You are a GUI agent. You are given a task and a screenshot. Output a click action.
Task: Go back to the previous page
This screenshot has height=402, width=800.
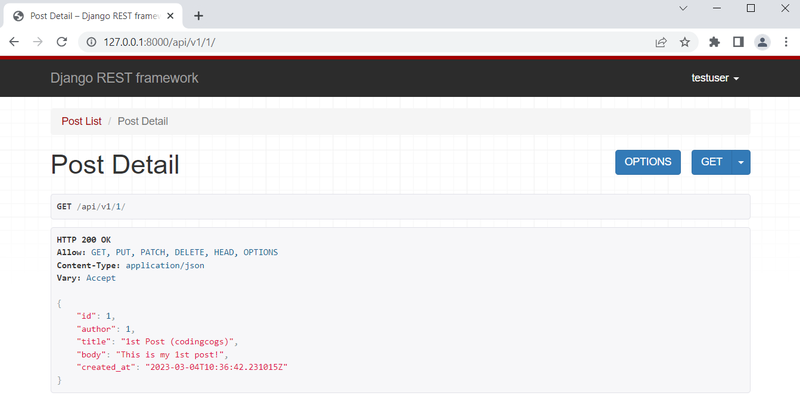[x=14, y=42]
